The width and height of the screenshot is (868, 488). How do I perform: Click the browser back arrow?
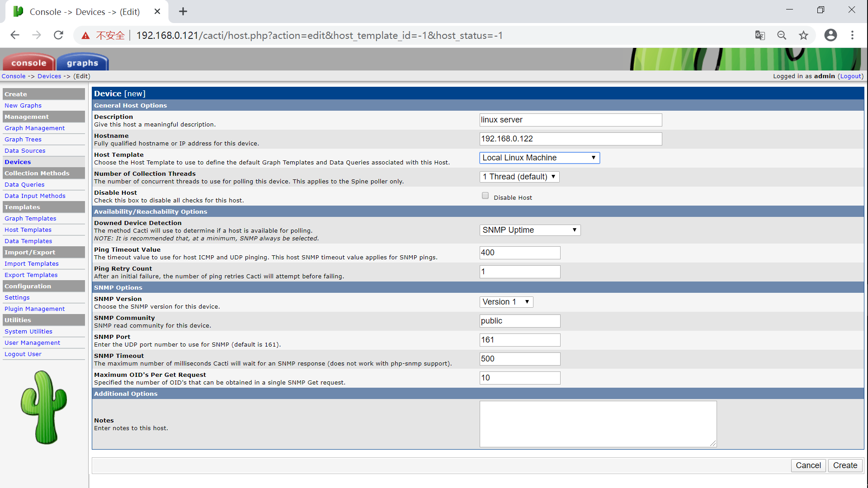15,35
